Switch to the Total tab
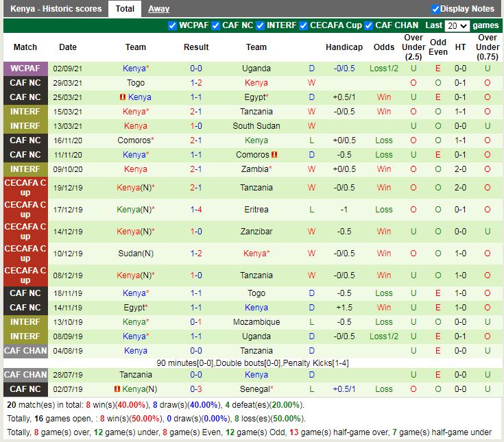 (x=125, y=9)
